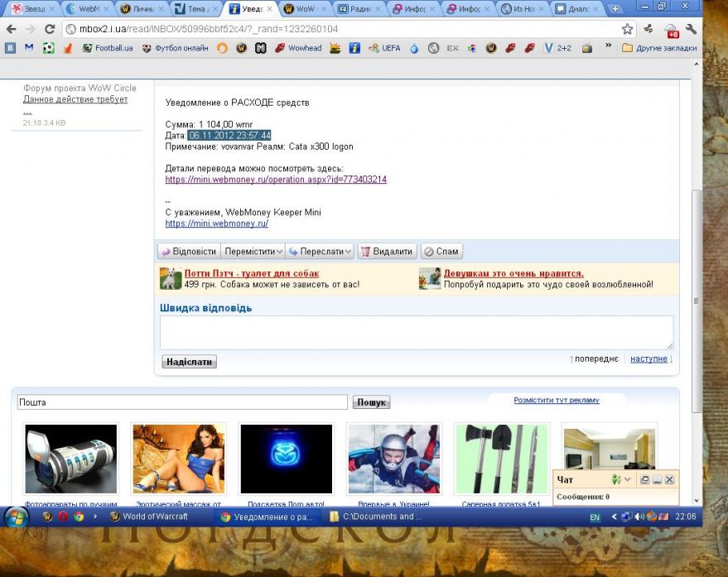
Task: Click the Windows Start orb
Action: [16, 517]
